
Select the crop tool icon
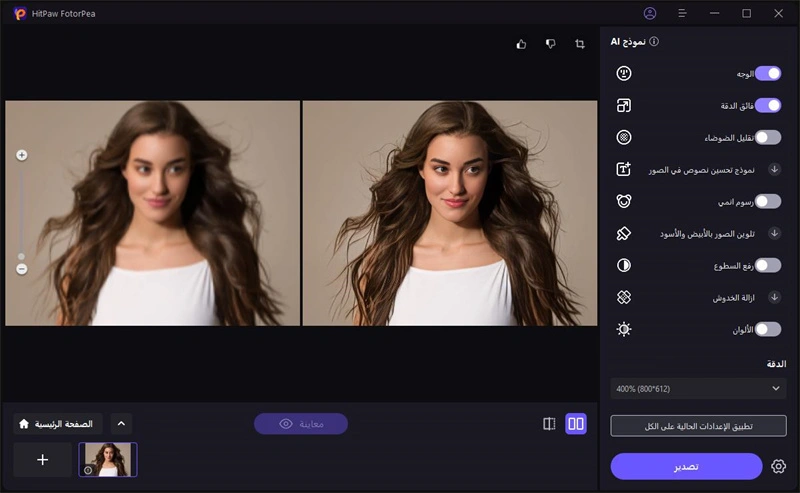580,44
